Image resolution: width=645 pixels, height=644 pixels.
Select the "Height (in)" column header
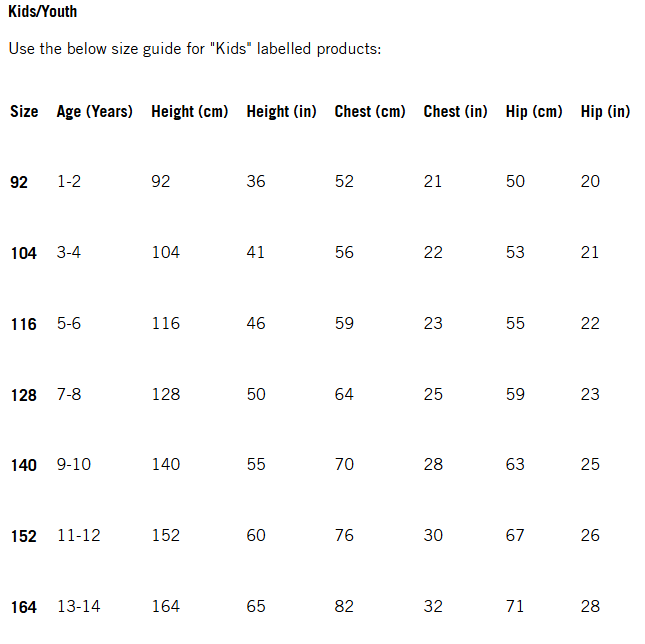coord(282,111)
